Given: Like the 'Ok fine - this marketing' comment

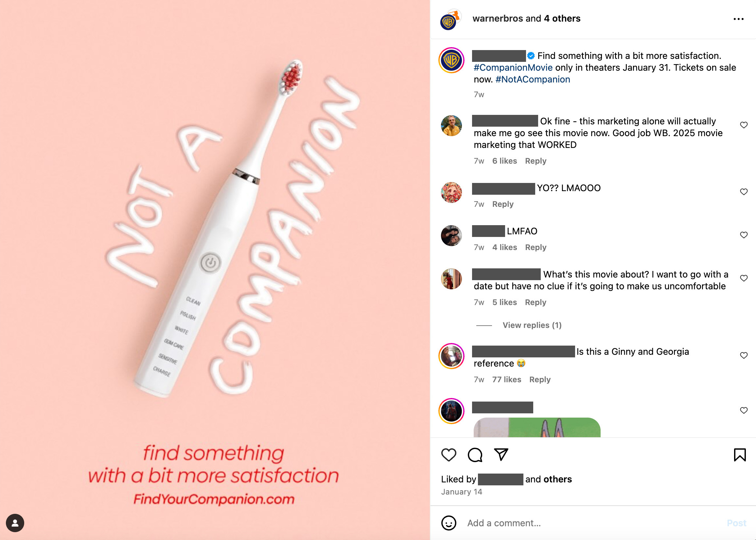Looking at the screenshot, I should 744,125.
